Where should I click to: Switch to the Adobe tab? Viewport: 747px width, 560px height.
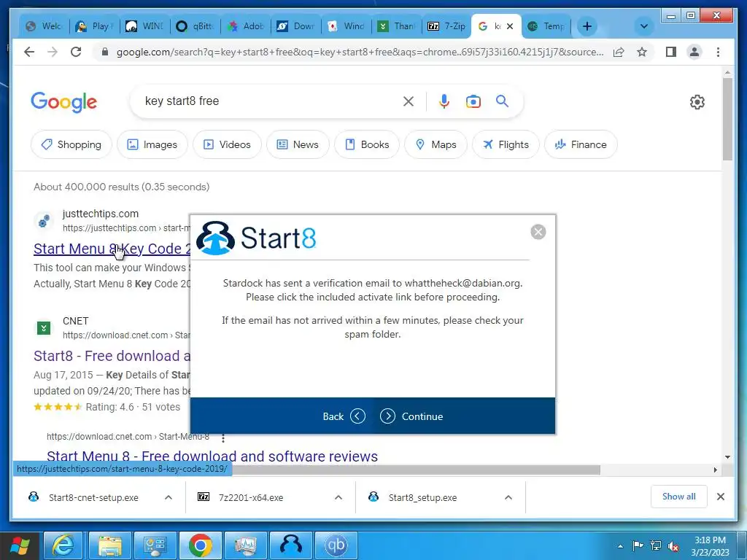245,26
